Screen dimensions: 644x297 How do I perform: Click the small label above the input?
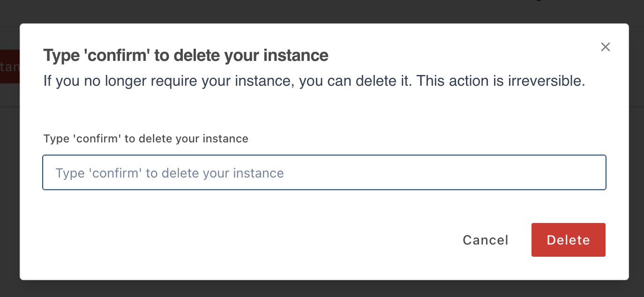point(146,139)
